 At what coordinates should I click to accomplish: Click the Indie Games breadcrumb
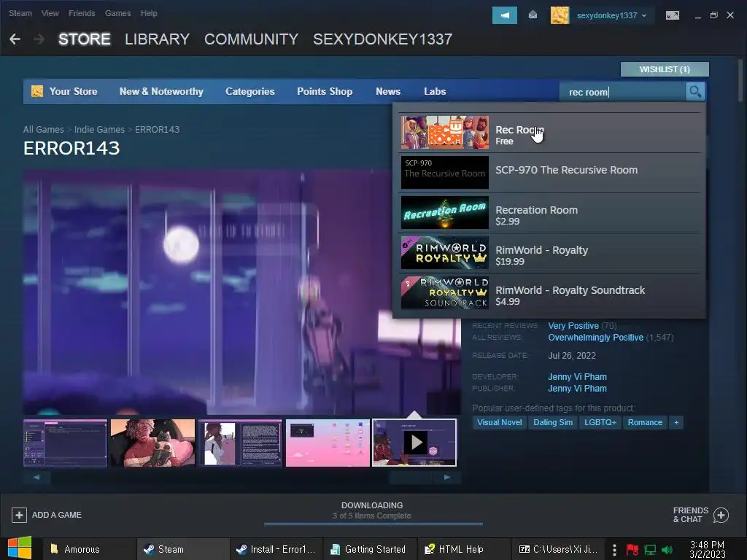click(99, 130)
